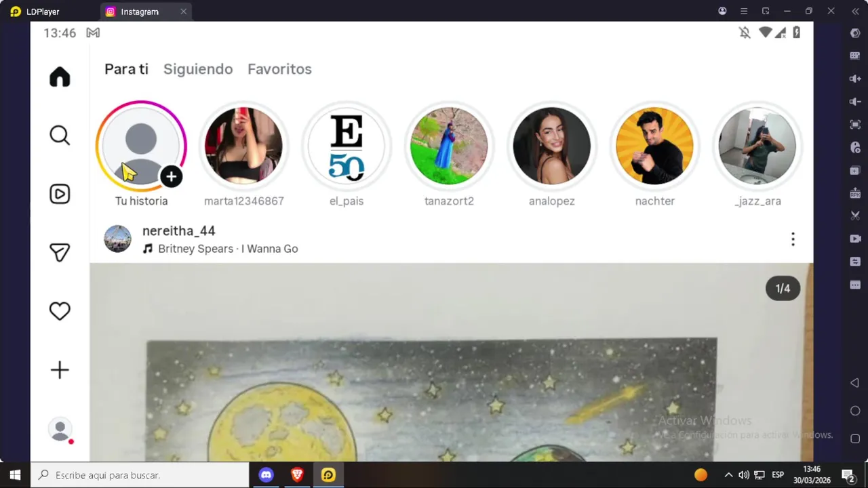
Task: View marta12346867 story
Action: click(x=244, y=146)
